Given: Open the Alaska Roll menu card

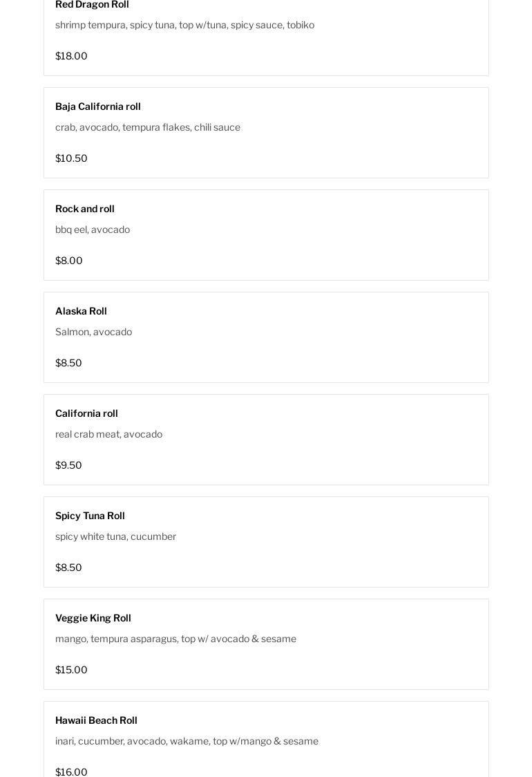Looking at the screenshot, I should [x=266, y=337].
